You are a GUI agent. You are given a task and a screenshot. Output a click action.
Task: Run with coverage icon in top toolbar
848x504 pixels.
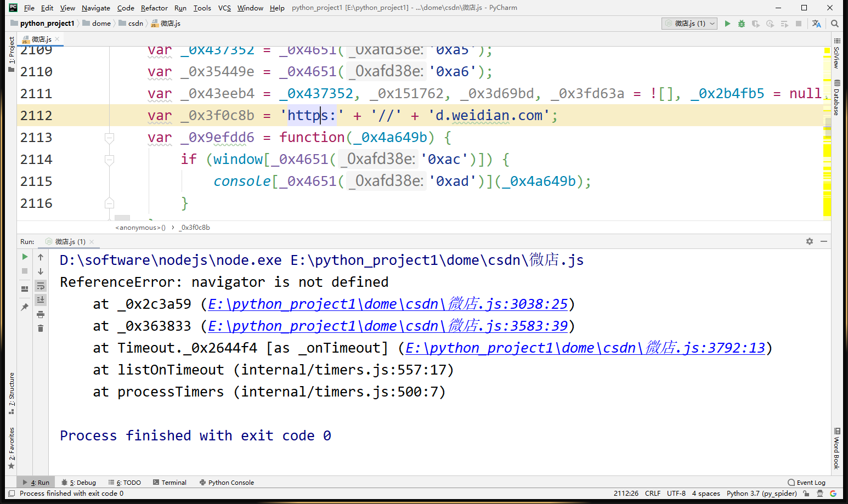pyautogui.click(x=756, y=24)
